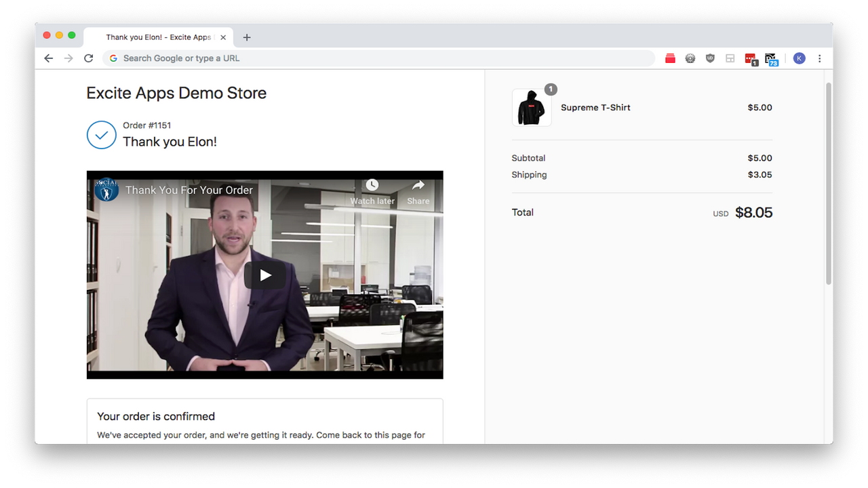Play the Thank You order video
The height and width of the screenshot is (488, 868).
pyautogui.click(x=264, y=274)
